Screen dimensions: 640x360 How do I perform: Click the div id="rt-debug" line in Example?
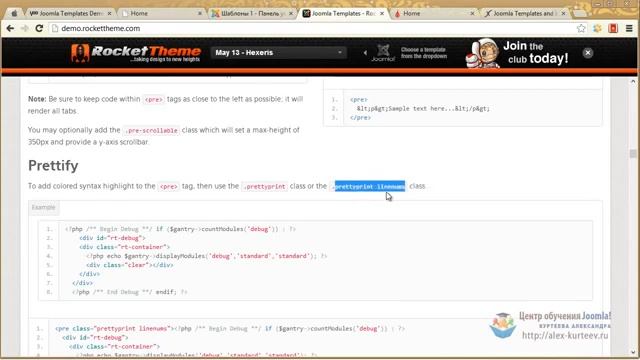pyautogui.click(x=112, y=238)
